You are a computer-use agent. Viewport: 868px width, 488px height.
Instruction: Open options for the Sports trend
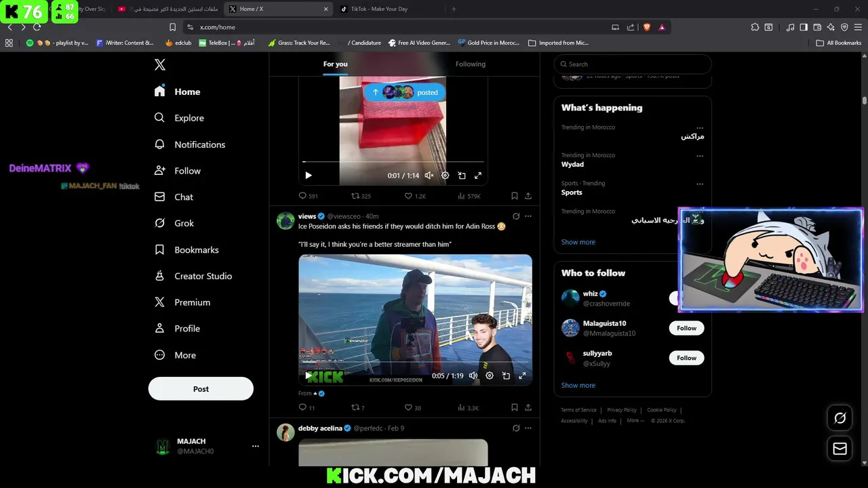coord(700,184)
